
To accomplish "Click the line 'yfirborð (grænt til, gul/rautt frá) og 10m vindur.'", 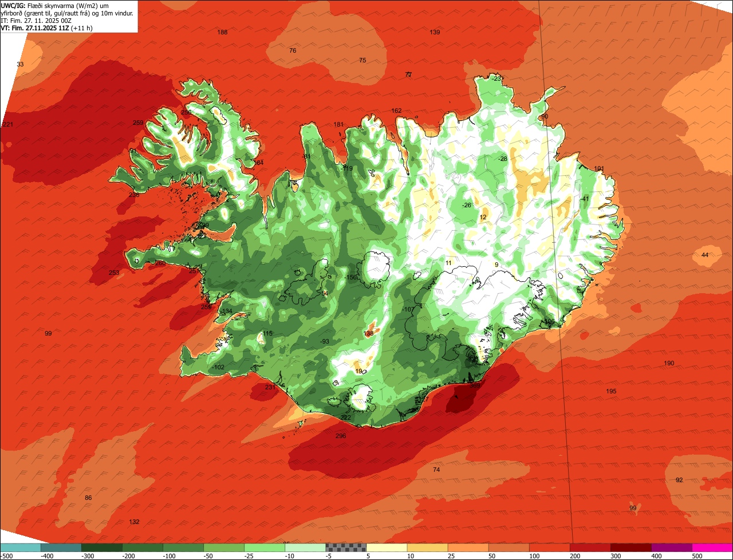I will click(x=67, y=13).
